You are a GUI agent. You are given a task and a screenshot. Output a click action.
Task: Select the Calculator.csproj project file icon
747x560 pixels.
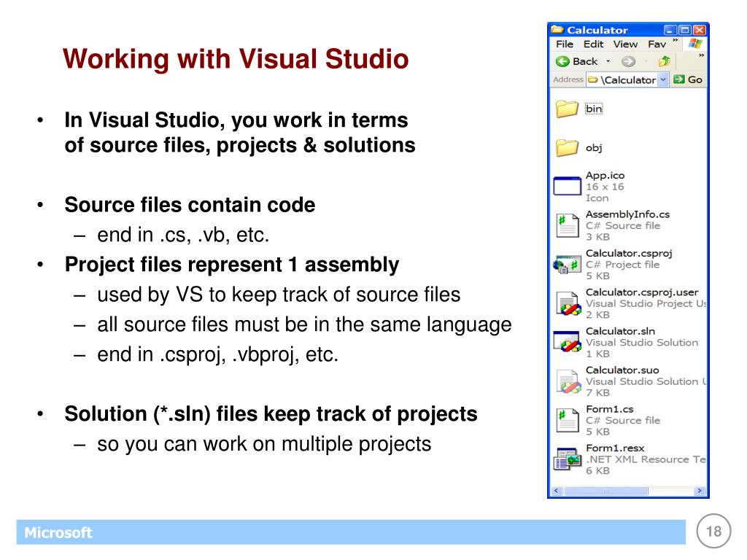567,265
